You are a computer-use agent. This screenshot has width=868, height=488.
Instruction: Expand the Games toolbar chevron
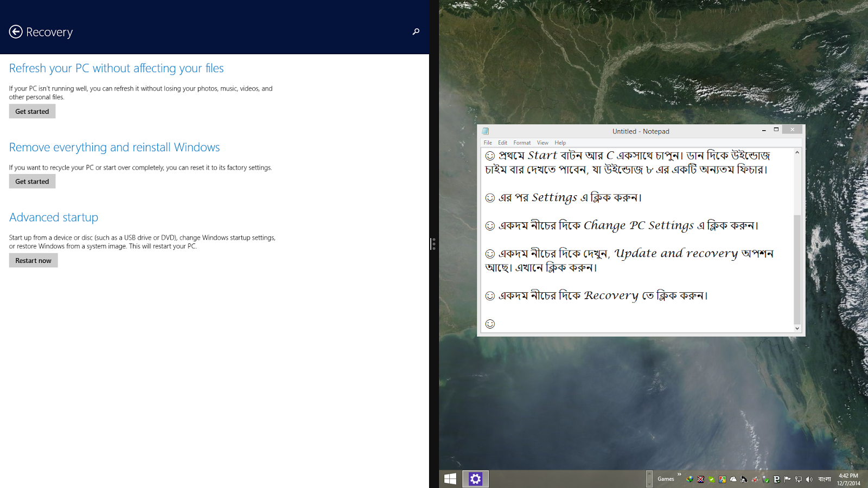click(679, 474)
